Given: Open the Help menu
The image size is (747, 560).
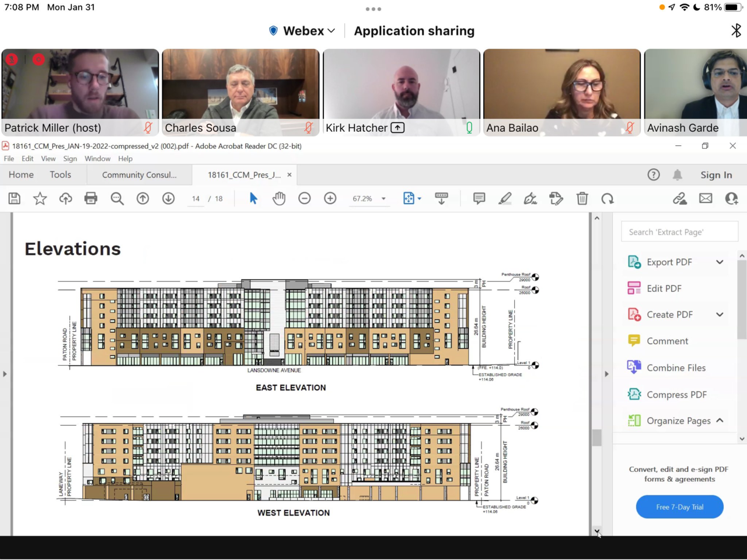Looking at the screenshot, I should click(125, 159).
